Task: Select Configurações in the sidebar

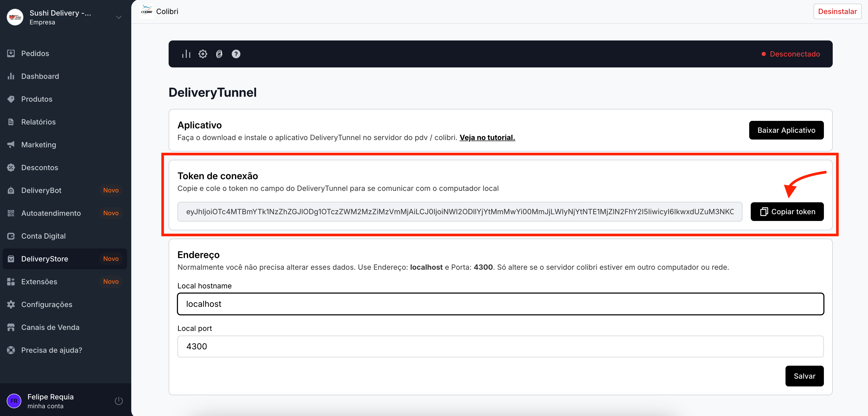Action: point(46,304)
